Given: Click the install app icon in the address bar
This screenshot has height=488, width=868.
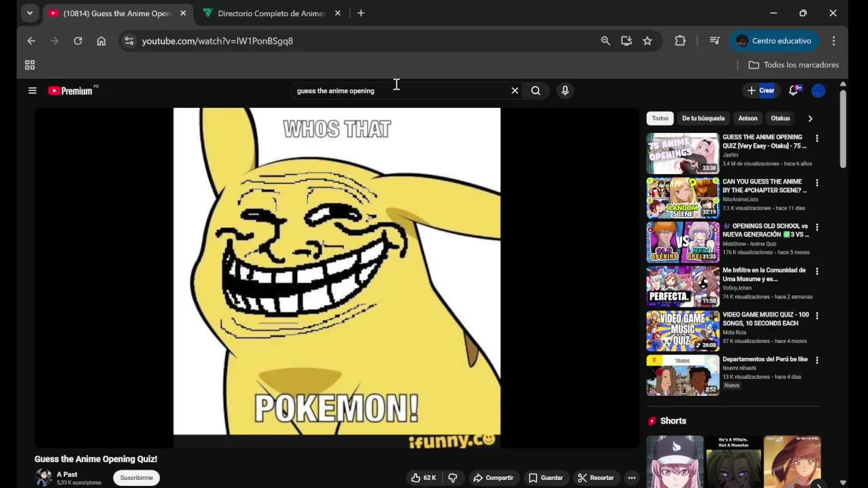Looking at the screenshot, I should point(627,41).
